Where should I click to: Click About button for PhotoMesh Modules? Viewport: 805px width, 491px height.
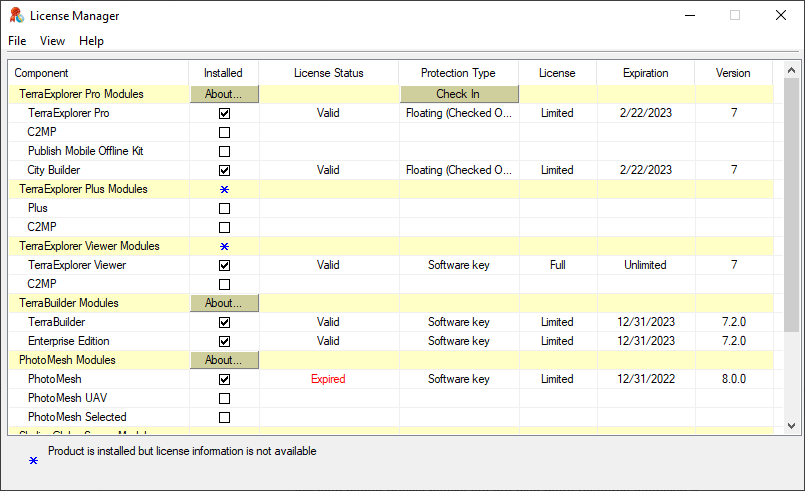[224, 360]
